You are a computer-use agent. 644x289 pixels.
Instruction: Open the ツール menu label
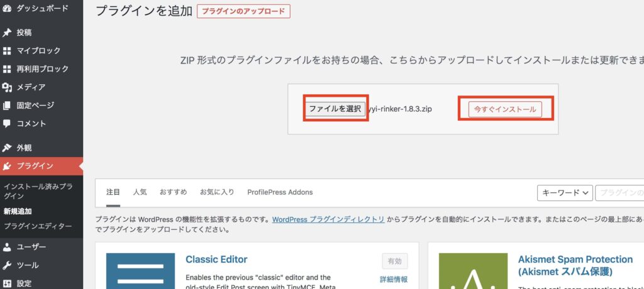28,266
